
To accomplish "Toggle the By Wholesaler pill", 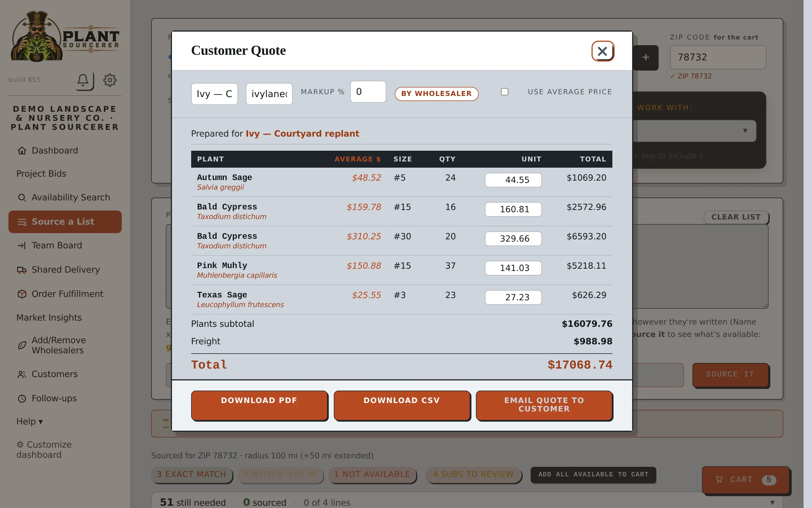I will 436,94.
